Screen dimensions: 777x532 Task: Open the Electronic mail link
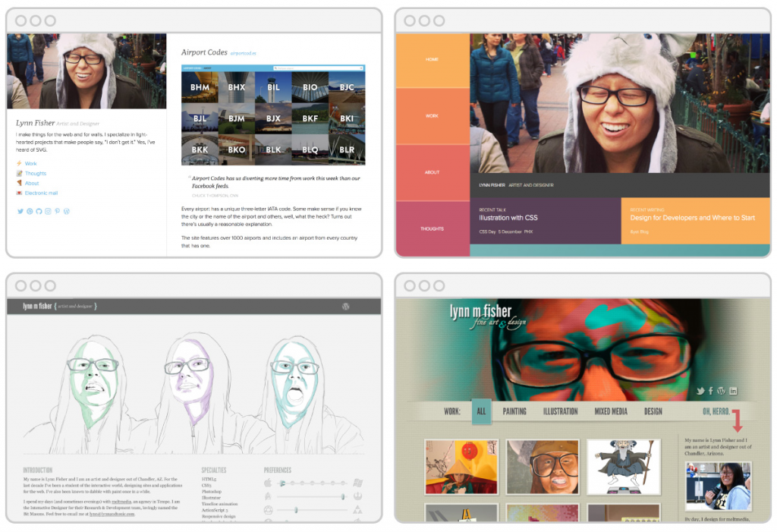(x=41, y=193)
